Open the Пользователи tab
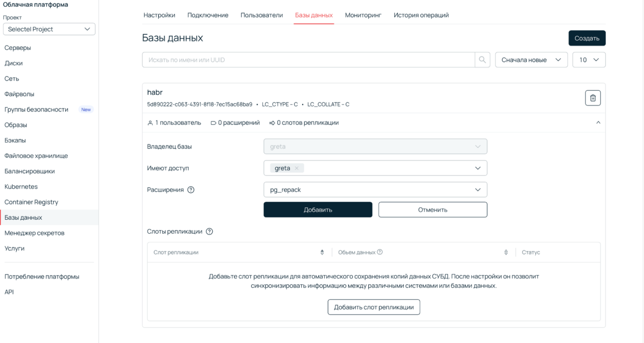Screen dimensions: 644x343 (261, 15)
